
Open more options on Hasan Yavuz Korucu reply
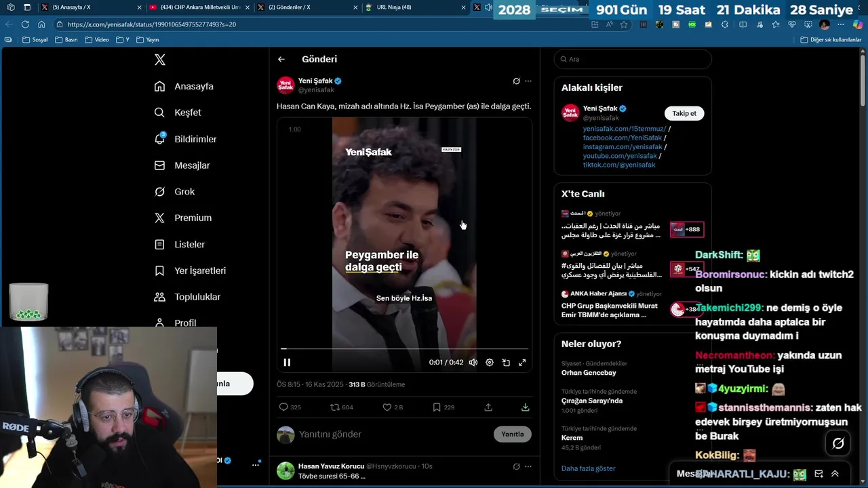(528, 466)
